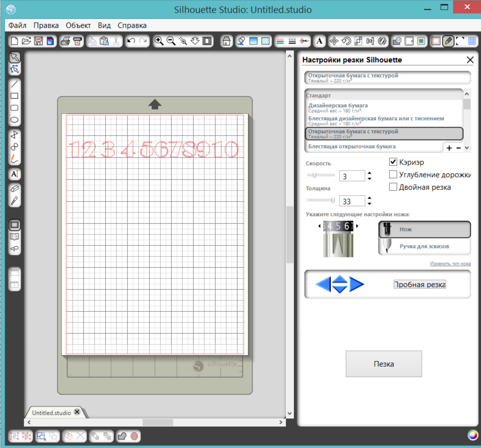The image size is (481, 448).
Task: Select Ручка для эскизов tool option
Action: click(x=425, y=246)
